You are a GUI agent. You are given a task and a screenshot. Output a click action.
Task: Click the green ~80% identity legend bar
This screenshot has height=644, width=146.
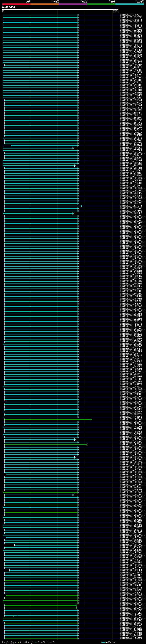point(101,4)
